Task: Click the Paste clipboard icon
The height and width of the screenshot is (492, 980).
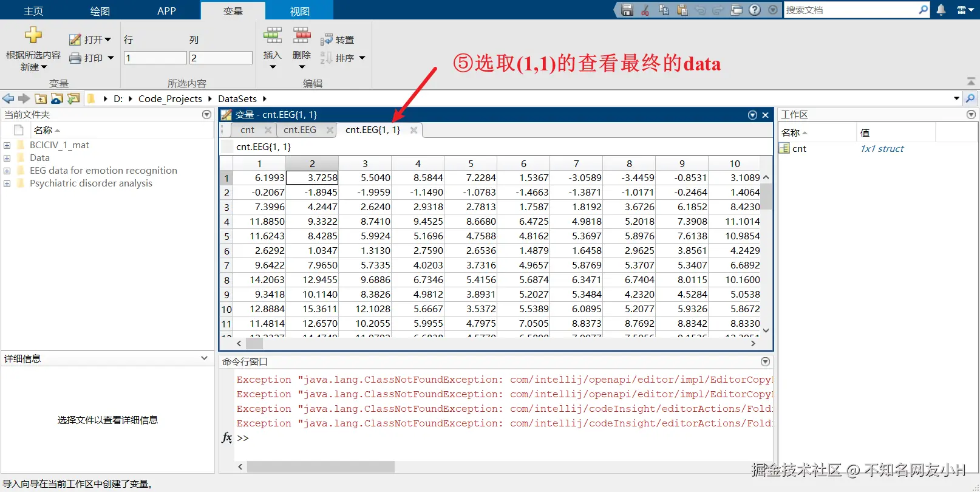Action: pyautogui.click(x=682, y=10)
